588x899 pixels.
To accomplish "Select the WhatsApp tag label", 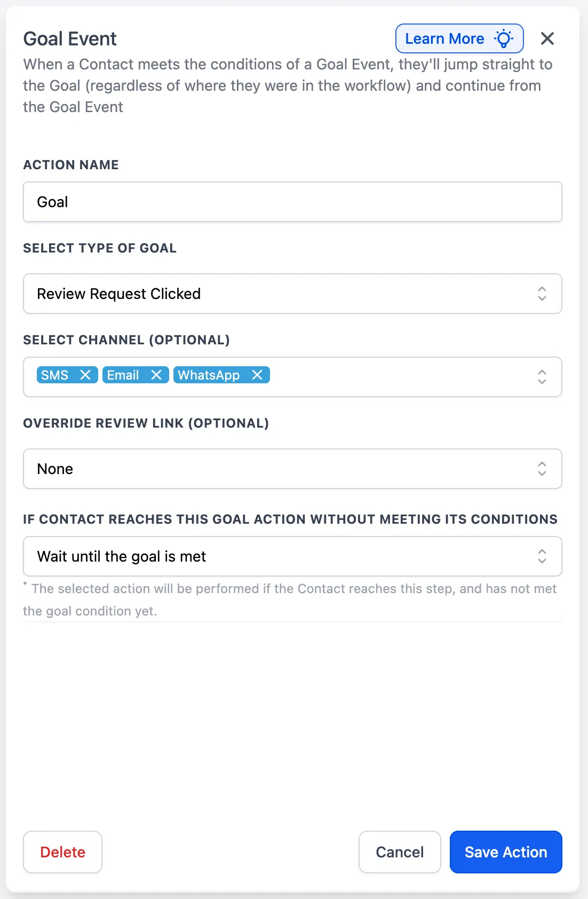I will coord(207,375).
